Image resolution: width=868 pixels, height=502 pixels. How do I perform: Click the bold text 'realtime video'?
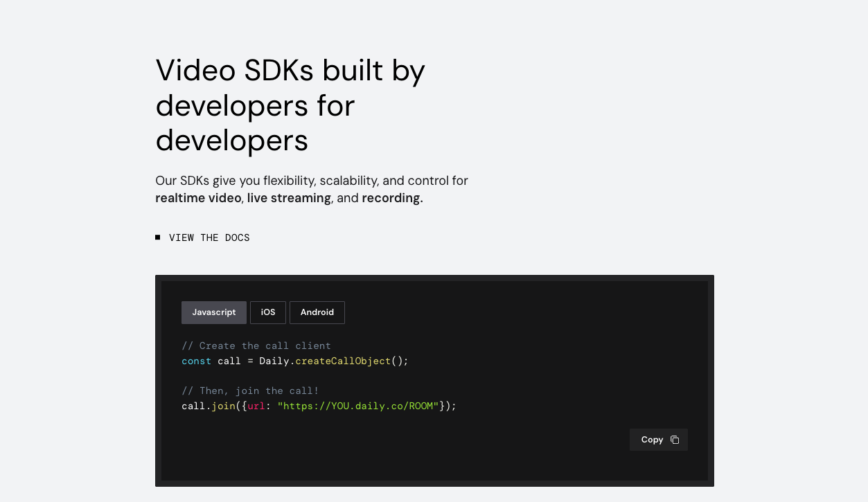point(198,198)
